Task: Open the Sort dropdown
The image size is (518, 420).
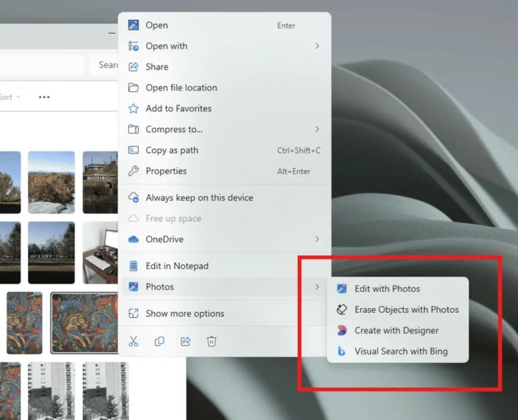Action: tap(9, 97)
